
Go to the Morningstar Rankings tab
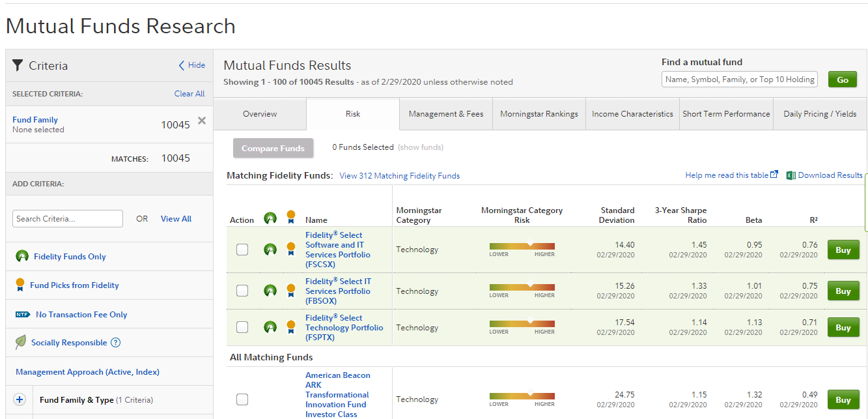pos(539,114)
